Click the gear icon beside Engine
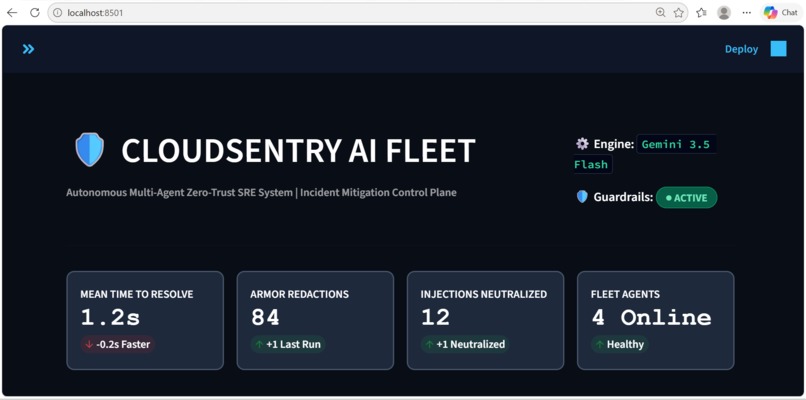 tap(582, 144)
